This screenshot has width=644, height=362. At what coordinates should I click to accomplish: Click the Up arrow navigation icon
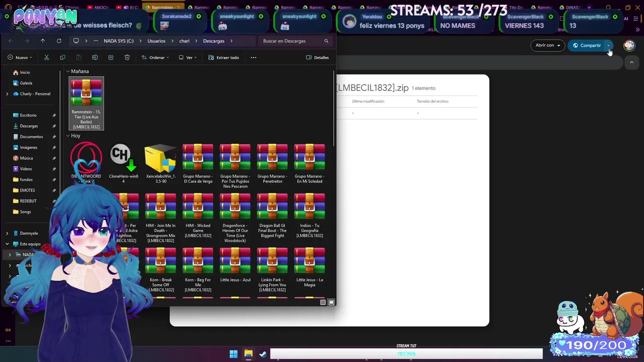43,41
